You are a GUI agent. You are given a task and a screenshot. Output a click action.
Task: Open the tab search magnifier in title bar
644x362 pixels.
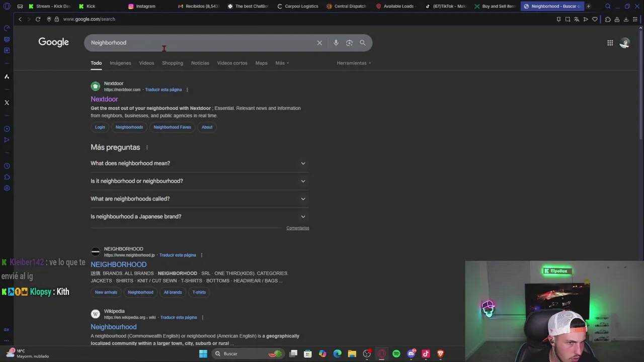608,6
